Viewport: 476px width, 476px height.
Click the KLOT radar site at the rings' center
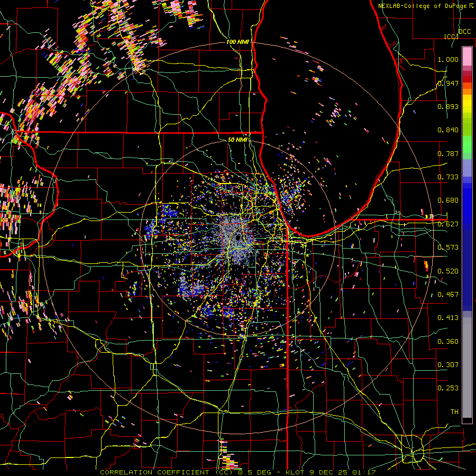[x=237, y=237]
